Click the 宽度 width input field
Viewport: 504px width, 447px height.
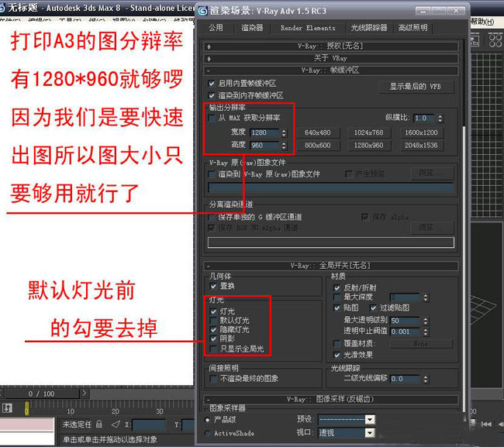[x=264, y=132]
